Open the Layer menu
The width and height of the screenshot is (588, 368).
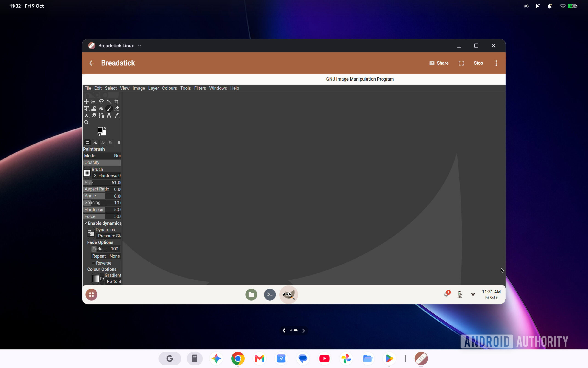point(153,88)
